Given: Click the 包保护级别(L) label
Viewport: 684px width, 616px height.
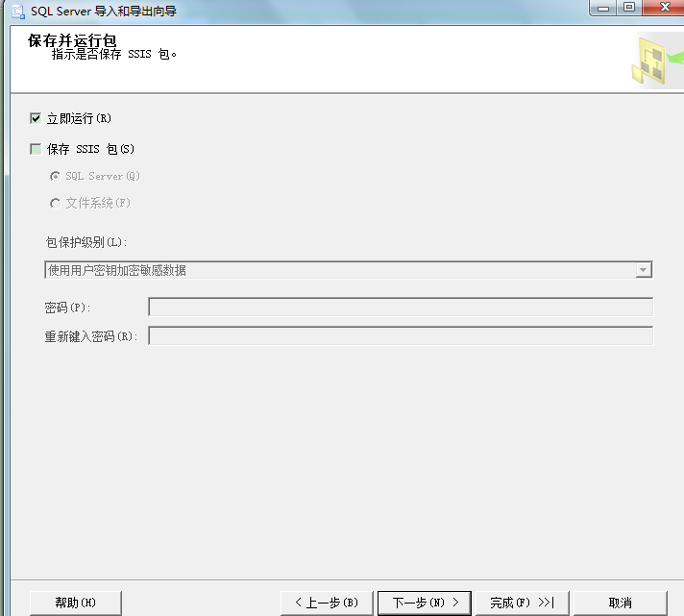Looking at the screenshot, I should click(86, 242).
